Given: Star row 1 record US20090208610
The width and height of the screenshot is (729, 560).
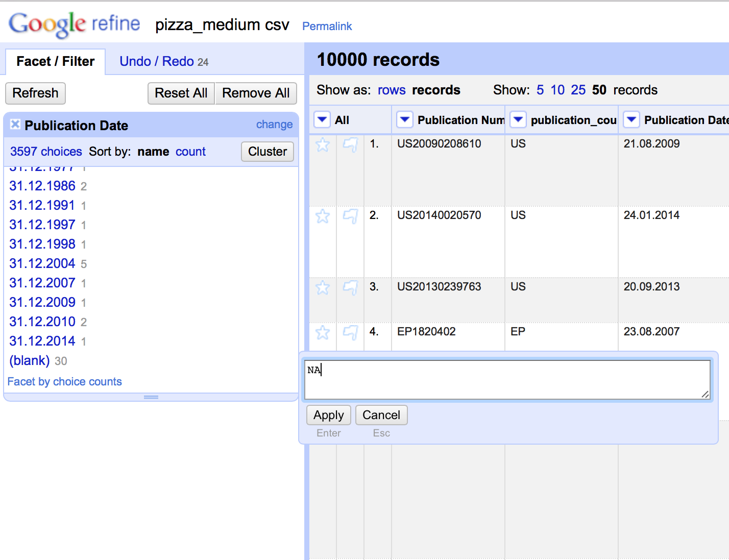Looking at the screenshot, I should pos(323,145).
